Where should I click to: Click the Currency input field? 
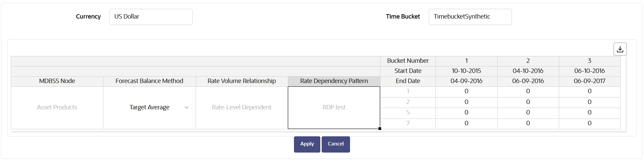point(151,17)
